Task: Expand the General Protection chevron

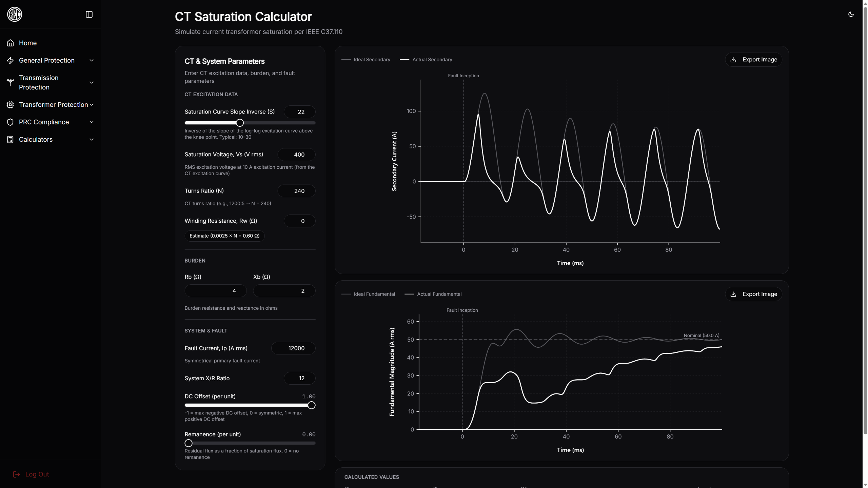Action: [x=91, y=60]
